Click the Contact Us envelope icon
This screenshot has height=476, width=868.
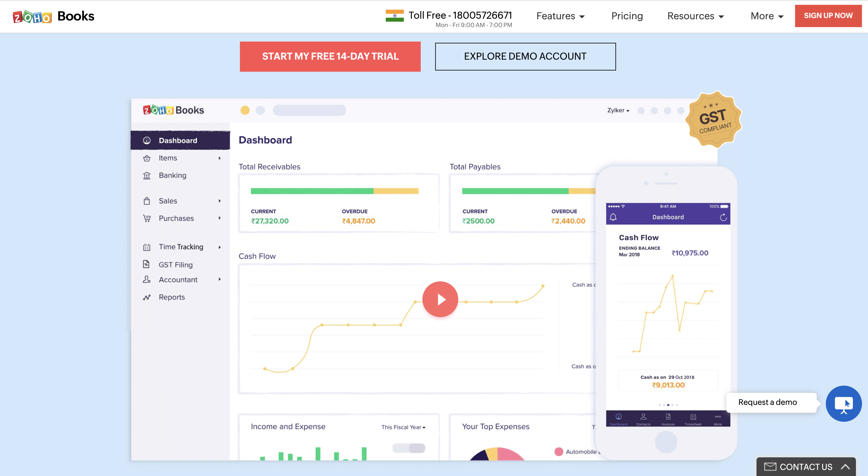(x=770, y=467)
